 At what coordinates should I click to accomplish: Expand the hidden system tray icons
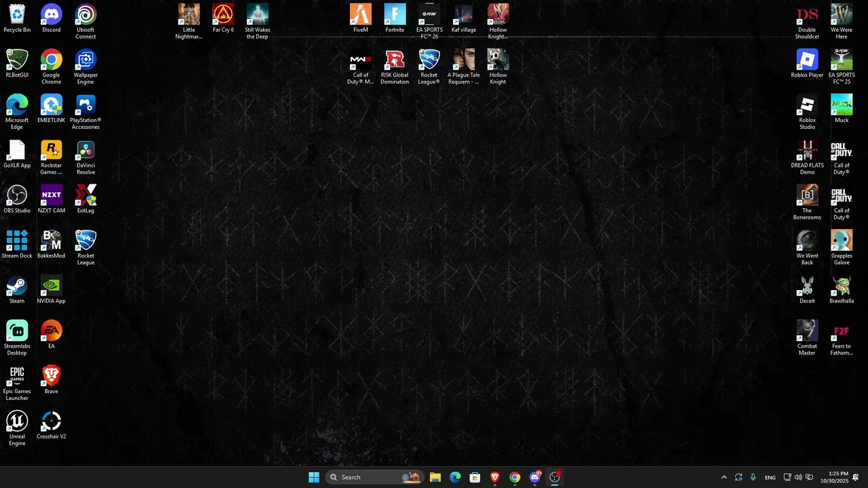coord(724,477)
